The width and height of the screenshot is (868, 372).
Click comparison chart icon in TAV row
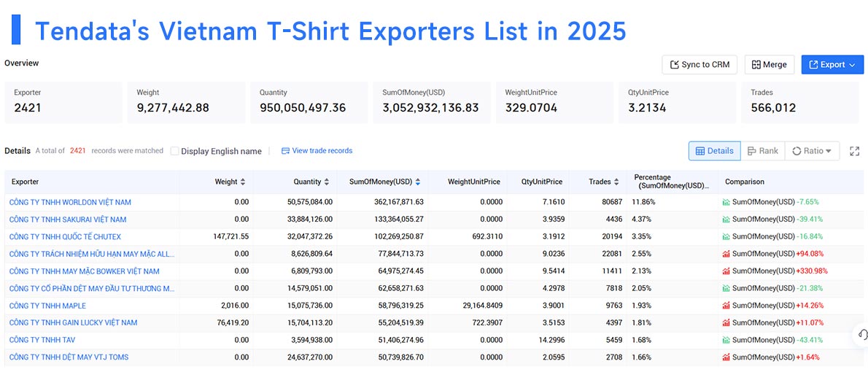click(726, 340)
